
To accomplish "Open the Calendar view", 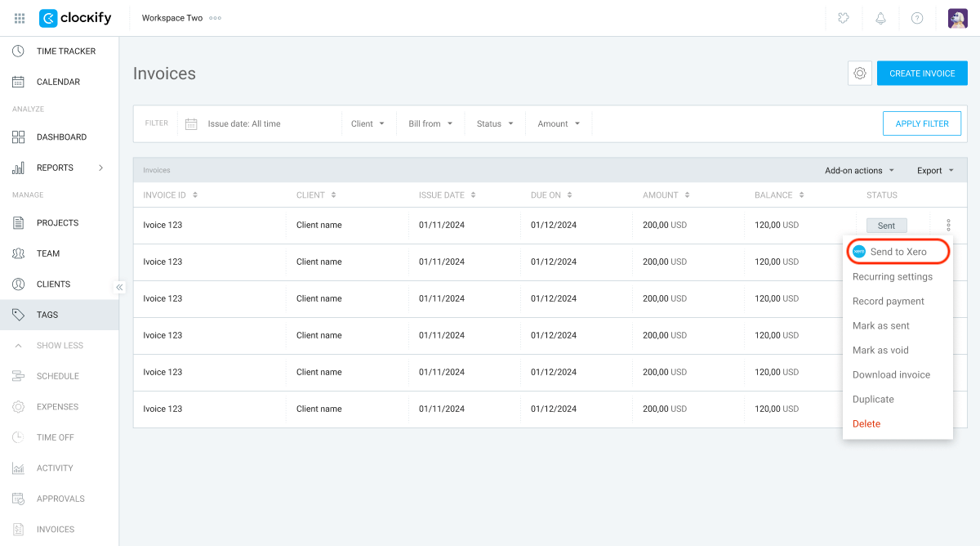I will 59,82.
